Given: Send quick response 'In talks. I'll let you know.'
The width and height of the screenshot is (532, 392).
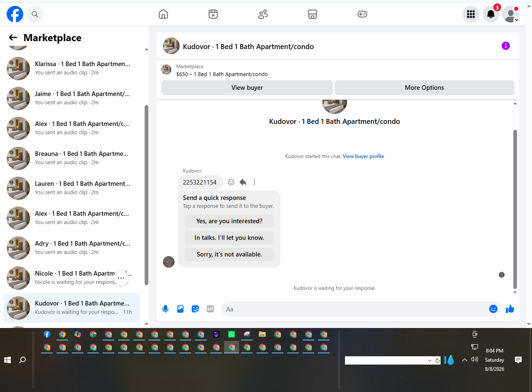Looking at the screenshot, I should (229, 238).
